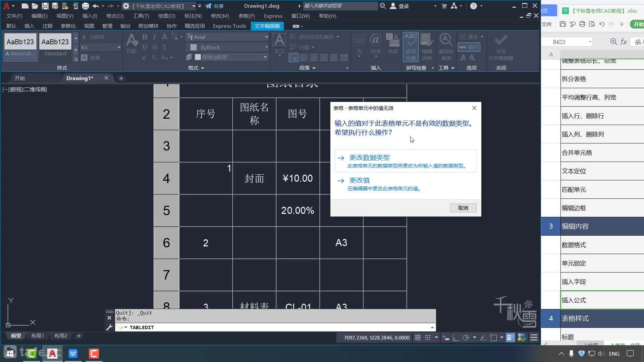Toggle snap mode in status bar
Image resolution: width=644 pixels, height=362 pixels.
pyautogui.click(x=428, y=338)
